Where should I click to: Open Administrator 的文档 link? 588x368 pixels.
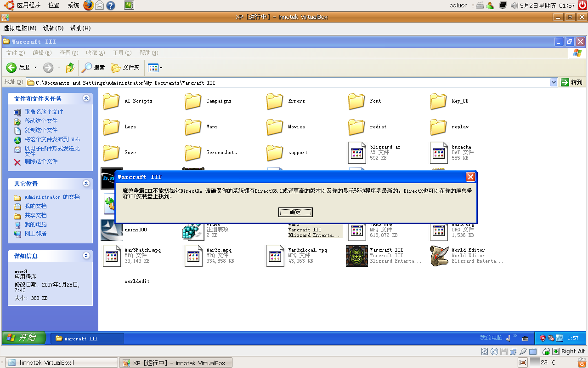point(52,197)
